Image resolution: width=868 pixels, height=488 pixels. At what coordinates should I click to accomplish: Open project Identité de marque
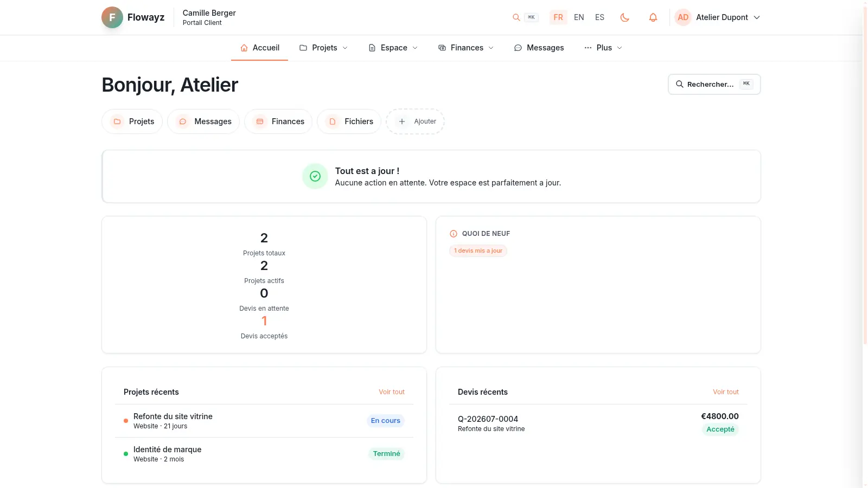[x=264, y=454]
